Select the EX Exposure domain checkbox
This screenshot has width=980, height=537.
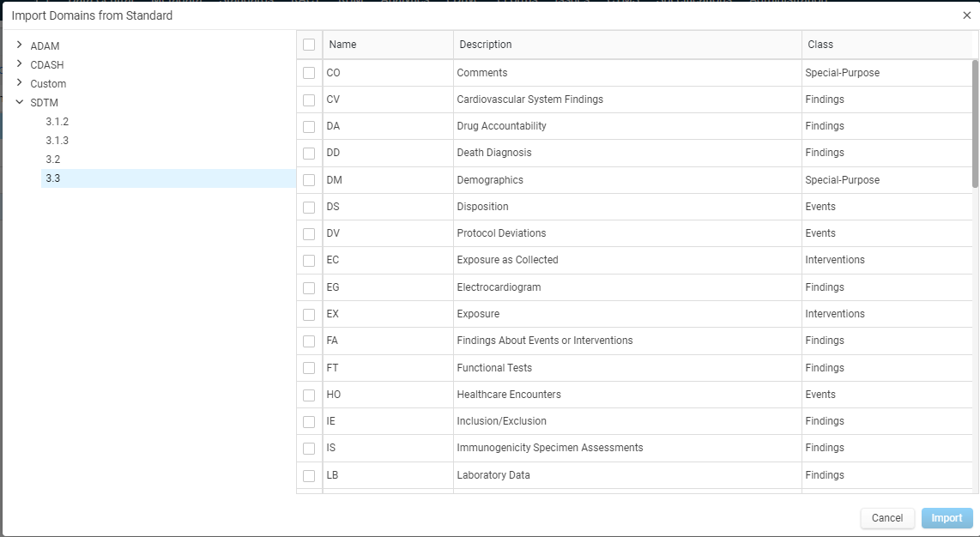point(309,314)
